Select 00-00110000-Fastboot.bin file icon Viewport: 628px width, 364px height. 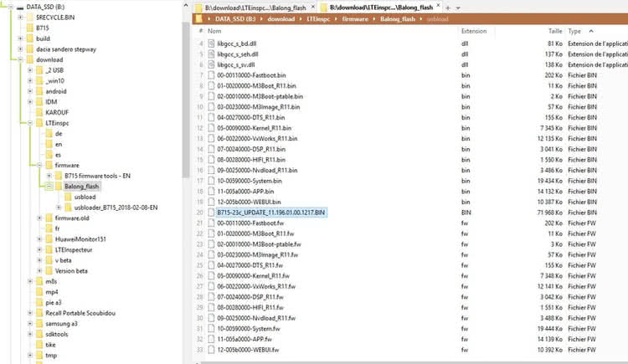pos(211,75)
